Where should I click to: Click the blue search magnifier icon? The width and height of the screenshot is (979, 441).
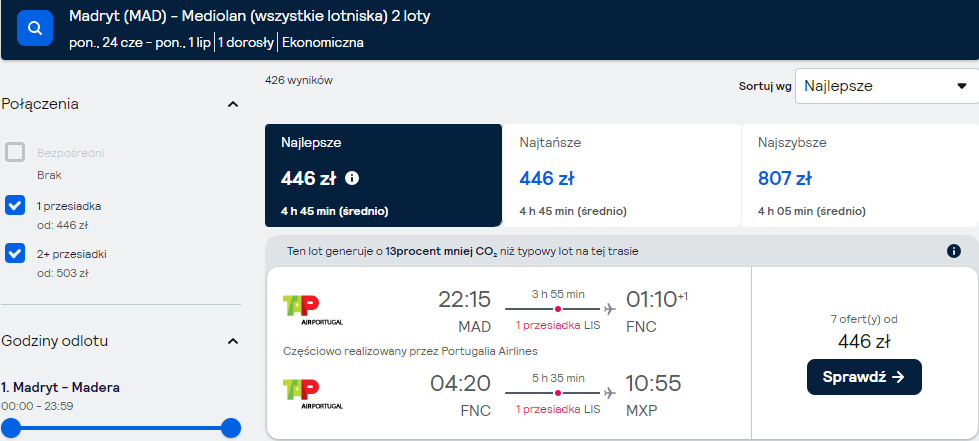35,28
